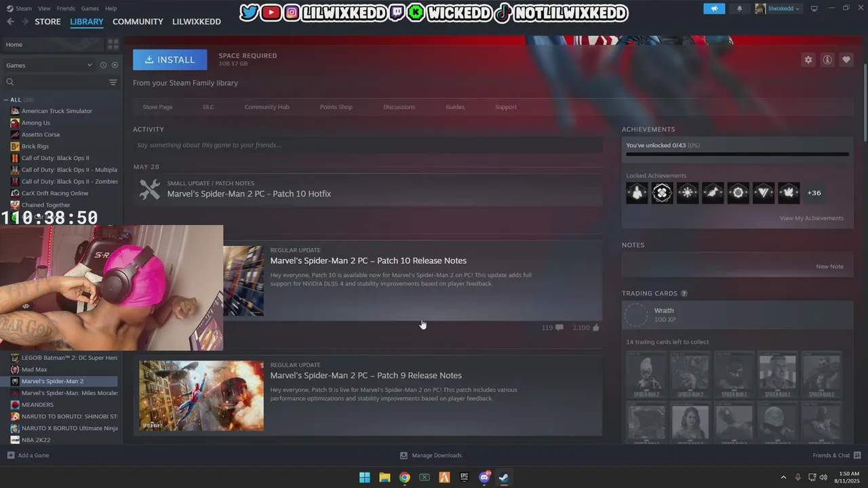Click the blue INSTALL button

click(170, 60)
